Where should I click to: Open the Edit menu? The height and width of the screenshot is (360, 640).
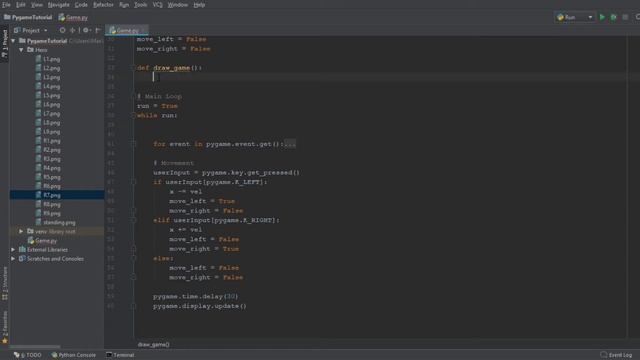(20, 5)
